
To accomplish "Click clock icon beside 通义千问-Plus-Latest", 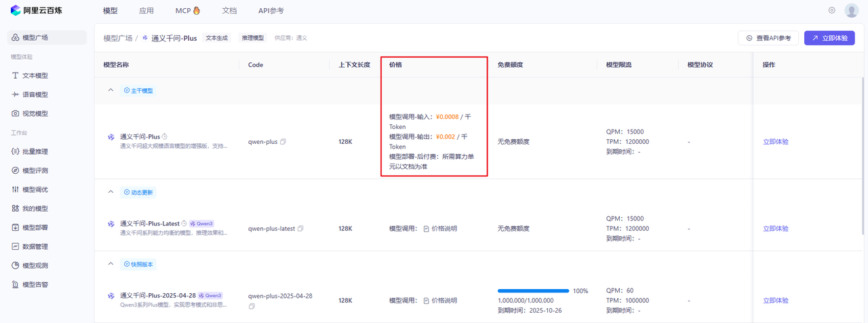I will point(184,223).
